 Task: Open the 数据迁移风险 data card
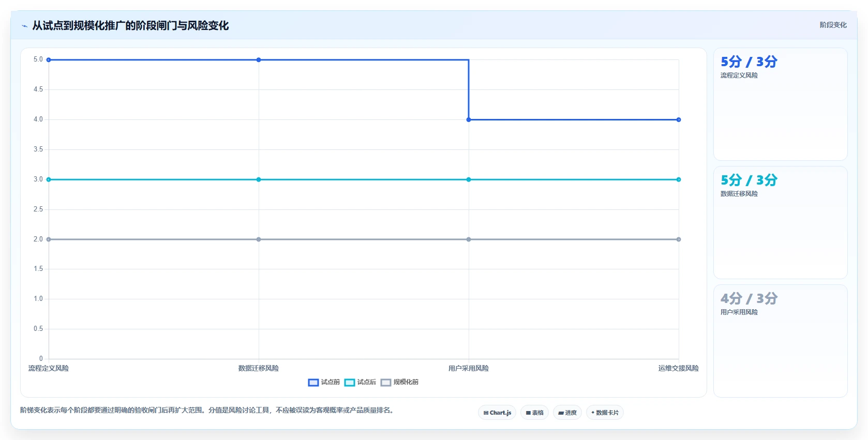[x=780, y=223]
